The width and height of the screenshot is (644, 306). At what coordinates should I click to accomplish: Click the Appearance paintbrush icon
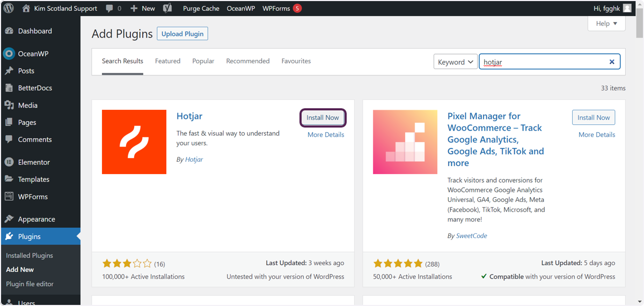(9, 219)
